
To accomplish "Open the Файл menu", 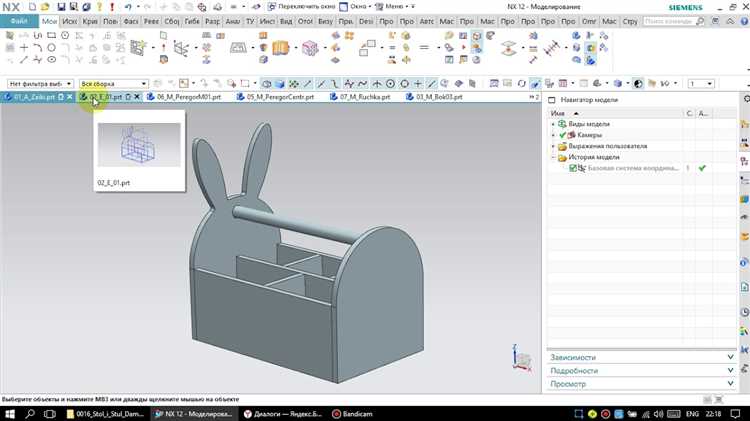I will point(19,21).
